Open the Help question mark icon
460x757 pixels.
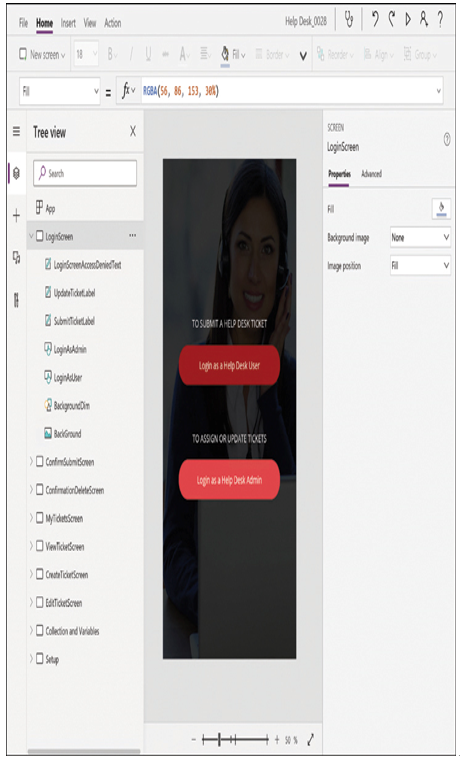pos(440,20)
